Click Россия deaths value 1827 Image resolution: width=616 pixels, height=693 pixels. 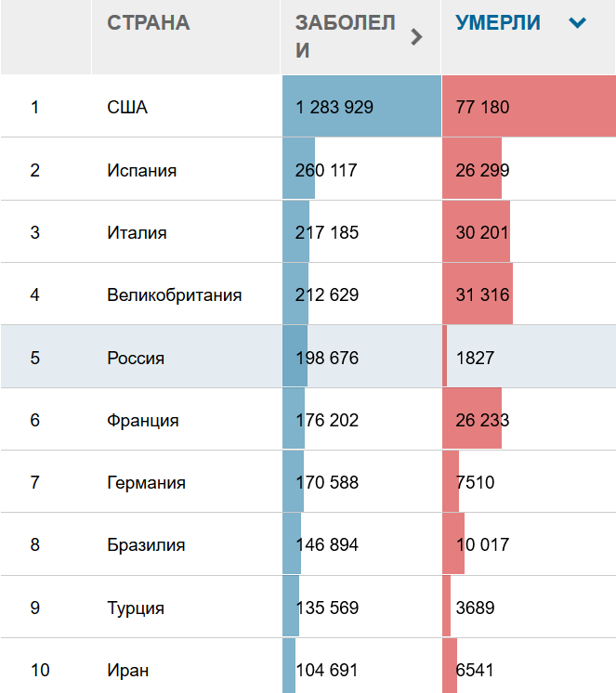pos(475,358)
